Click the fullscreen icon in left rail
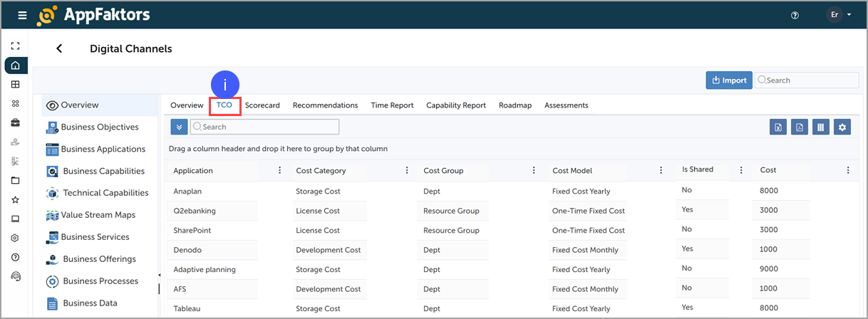The width and height of the screenshot is (868, 319). [16, 46]
